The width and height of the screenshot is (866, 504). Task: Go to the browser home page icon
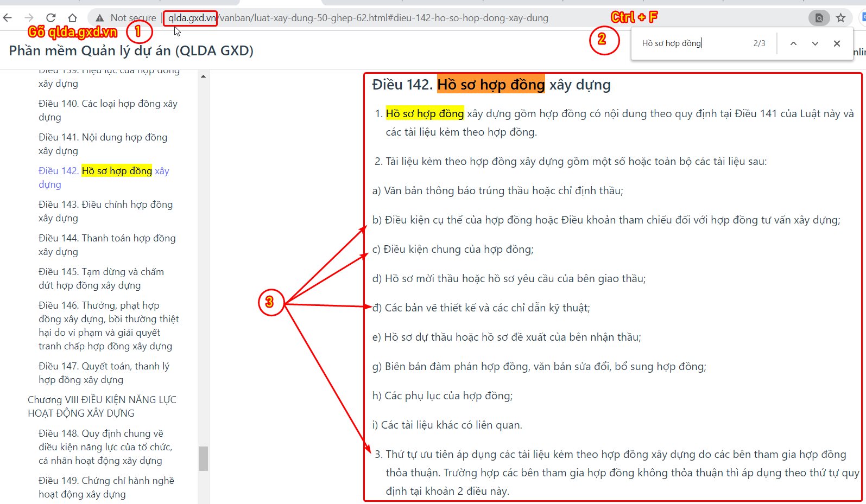[72, 18]
